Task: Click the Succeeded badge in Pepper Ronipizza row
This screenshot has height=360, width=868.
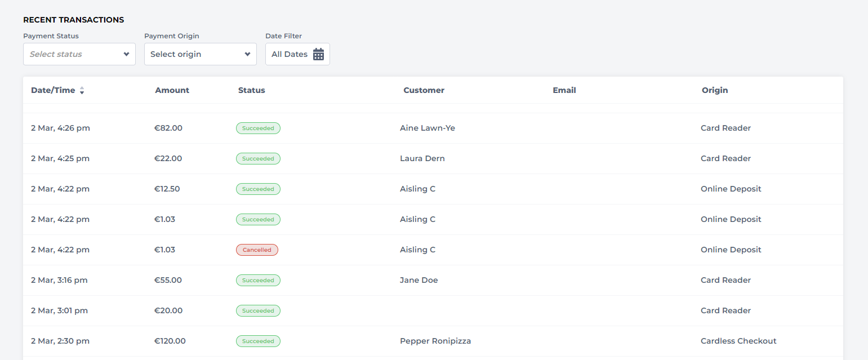Action: 258,341
